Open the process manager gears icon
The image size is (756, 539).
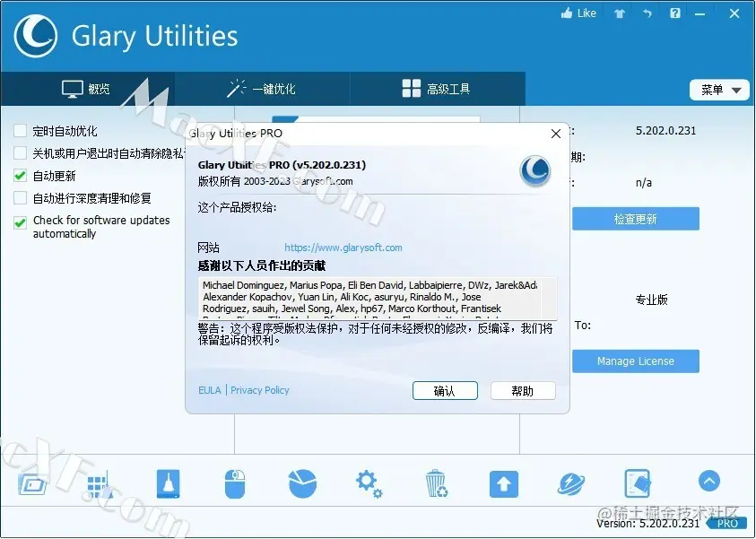[369, 484]
